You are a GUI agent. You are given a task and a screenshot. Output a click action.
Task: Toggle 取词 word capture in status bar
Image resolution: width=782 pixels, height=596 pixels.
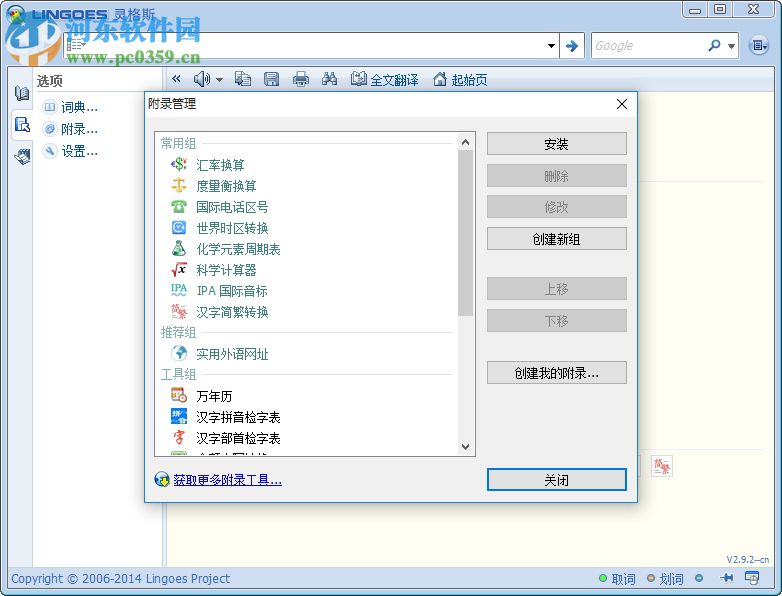617,579
